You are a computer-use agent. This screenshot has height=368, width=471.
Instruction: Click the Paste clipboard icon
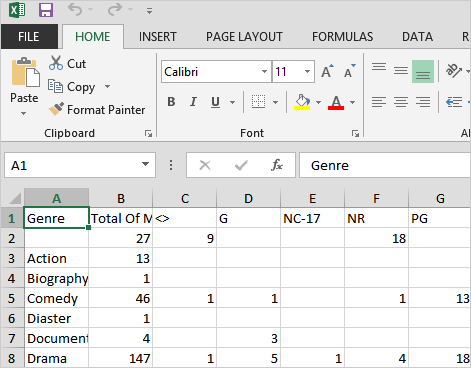tap(25, 72)
